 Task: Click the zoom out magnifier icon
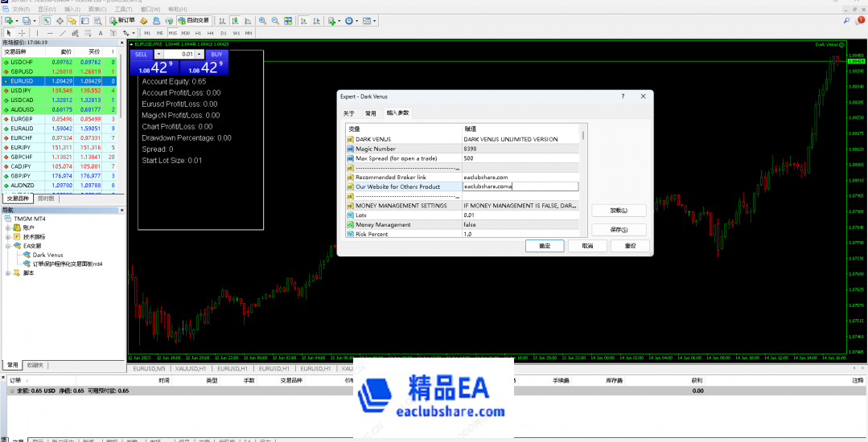(276, 20)
